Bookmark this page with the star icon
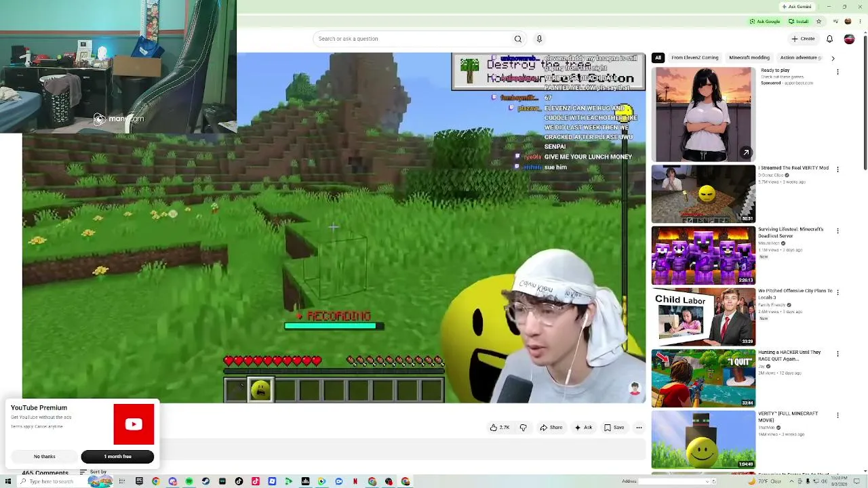 (818, 21)
